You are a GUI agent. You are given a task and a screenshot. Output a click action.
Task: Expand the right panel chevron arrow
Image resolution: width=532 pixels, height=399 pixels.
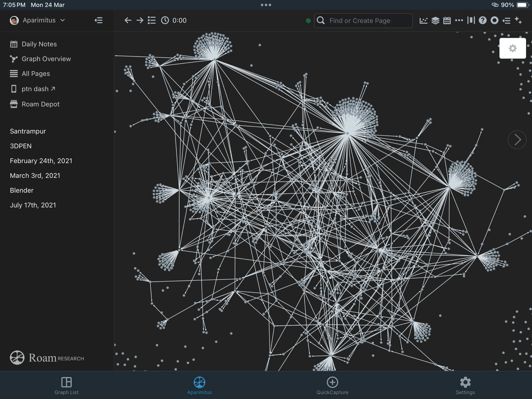point(517,140)
